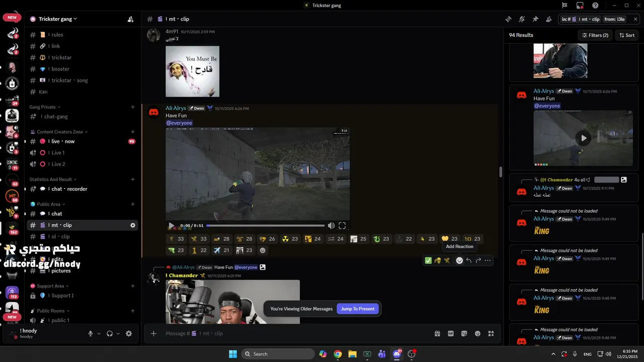Open Chrome from the taskbar
The height and width of the screenshot is (362, 644).
[x=338, y=354]
